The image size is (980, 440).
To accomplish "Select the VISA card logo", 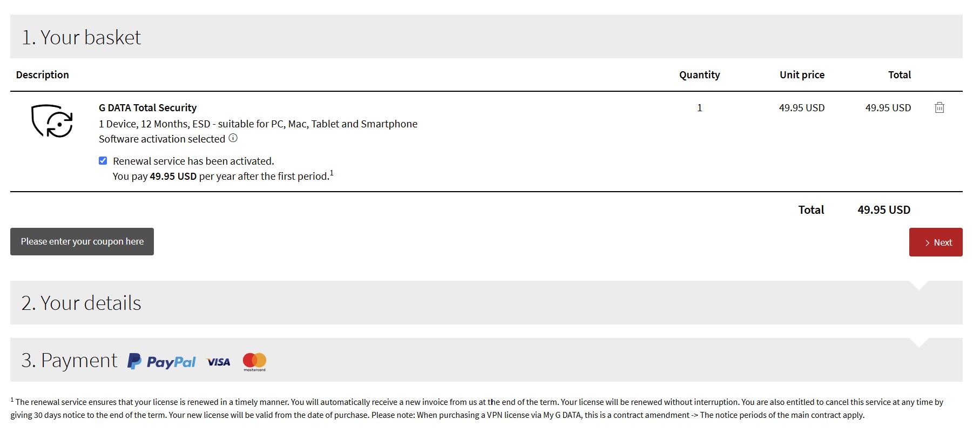I will coord(219,362).
